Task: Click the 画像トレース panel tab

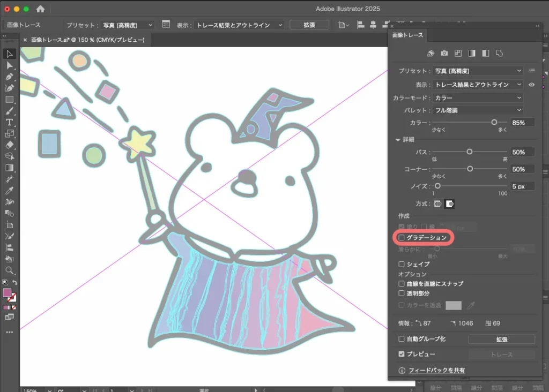Action: click(x=407, y=35)
